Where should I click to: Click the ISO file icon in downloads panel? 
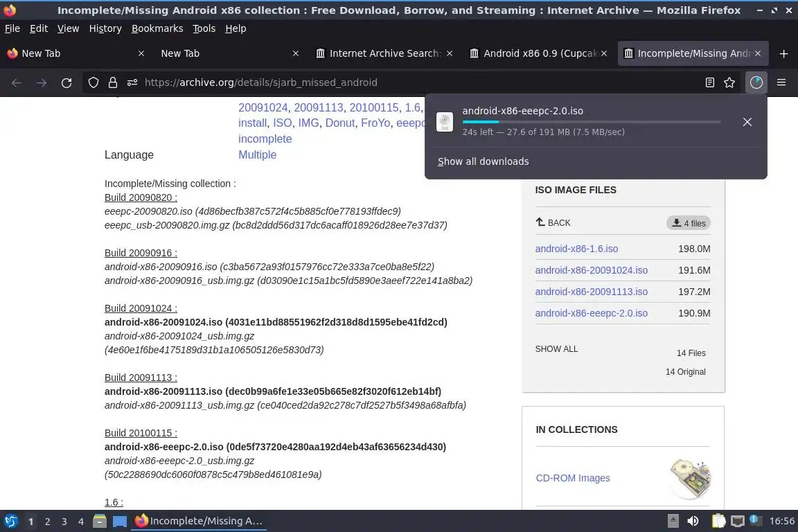coord(445,122)
